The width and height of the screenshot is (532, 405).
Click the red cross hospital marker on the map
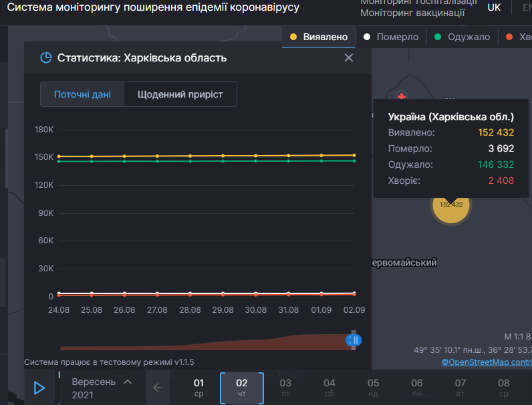(402, 96)
